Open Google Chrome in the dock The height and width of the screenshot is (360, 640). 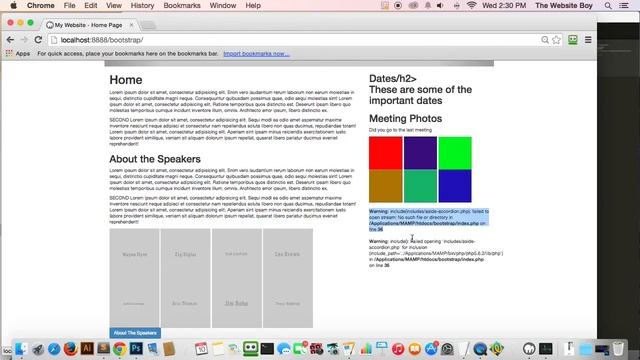tap(120, 349)
